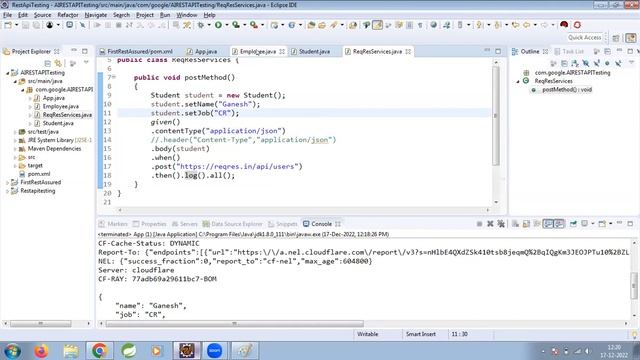640x360 pixels.
Task: Click the Back navigation yellow arrow icon
Action: pos(527,25)
